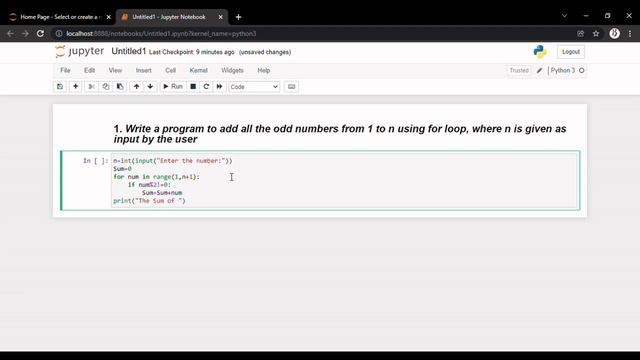The image size is (640, 360).
Task: Open the Insert menu
Action: tap(144, 70)
